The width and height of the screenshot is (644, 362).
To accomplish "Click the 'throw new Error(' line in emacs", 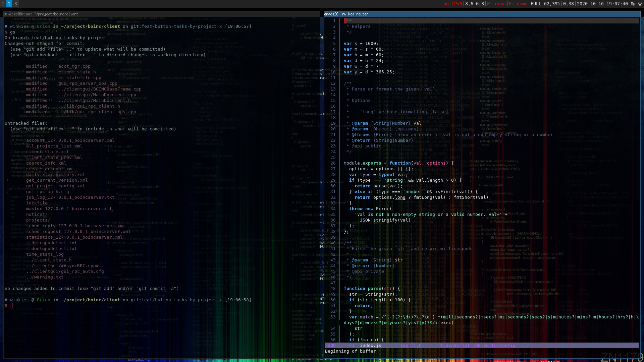I will coord(371,209).
